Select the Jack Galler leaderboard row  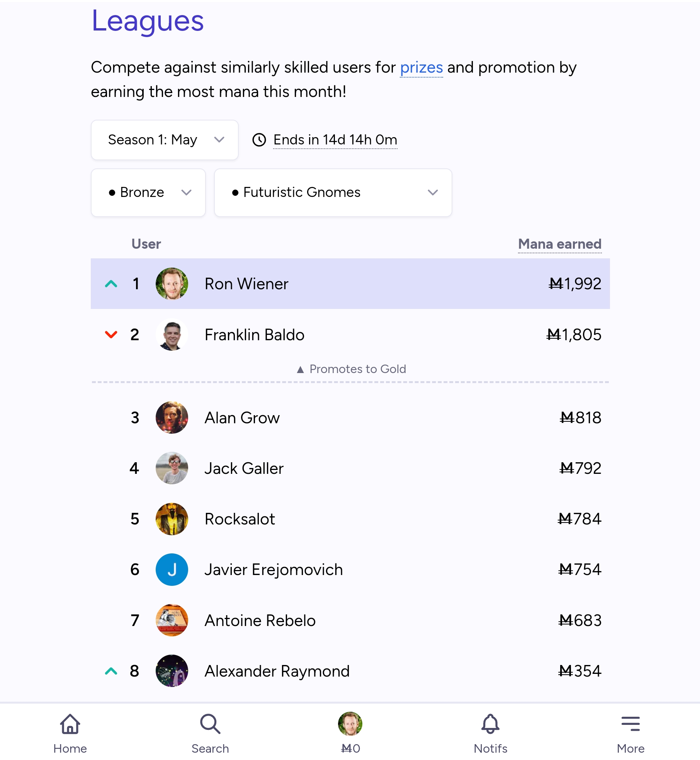[x=350, y=468]
